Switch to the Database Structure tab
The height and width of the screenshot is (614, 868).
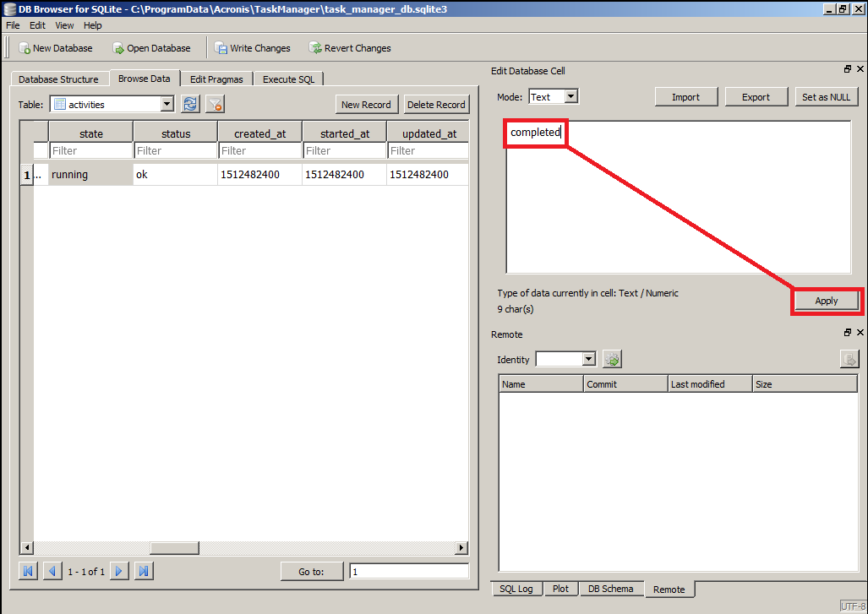click(58, 79)
